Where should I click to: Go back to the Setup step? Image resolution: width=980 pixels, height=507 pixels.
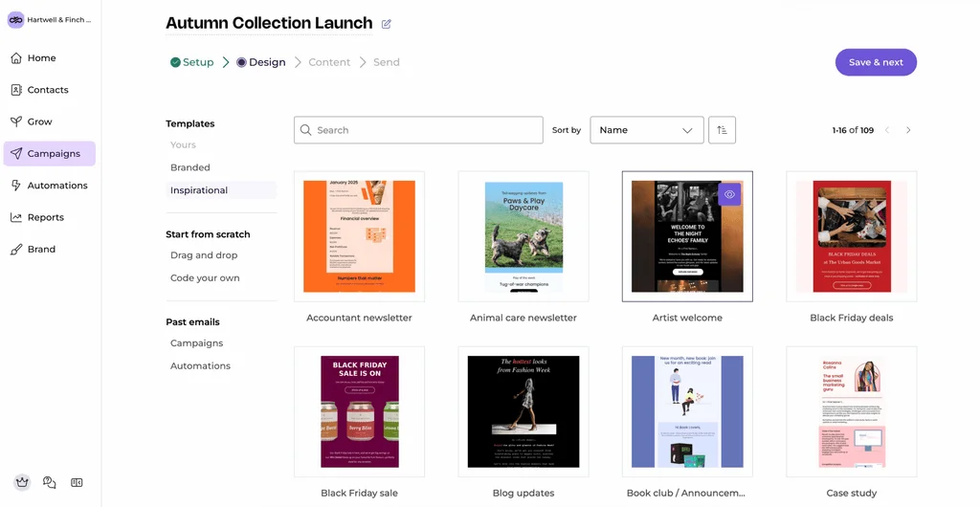click(x=191, y=62)
